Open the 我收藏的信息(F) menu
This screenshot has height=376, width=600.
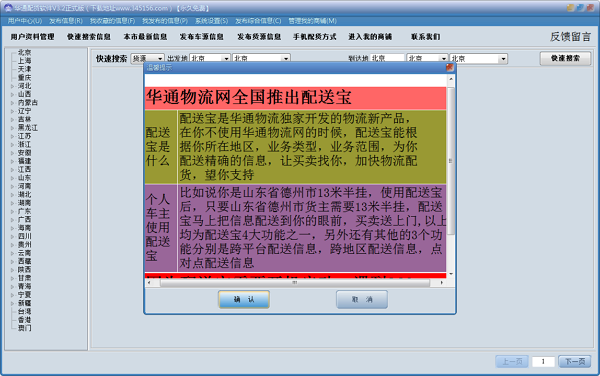click(x=112, y=21)
